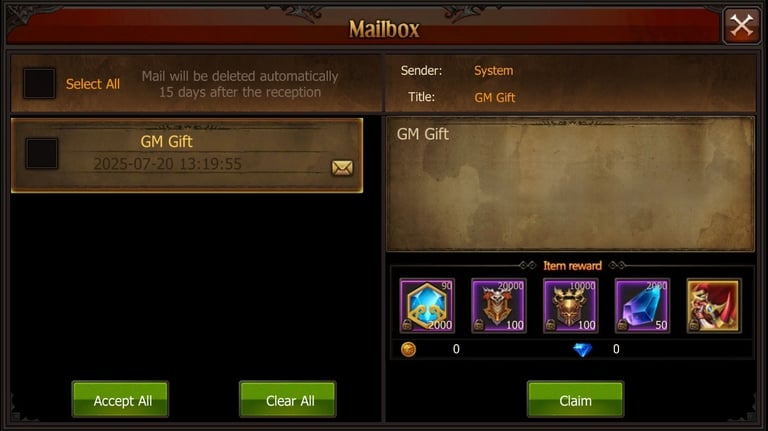Tick the Select All checkbox
Image resolution: width=768 pixels, height=431 pixels.
39,83
